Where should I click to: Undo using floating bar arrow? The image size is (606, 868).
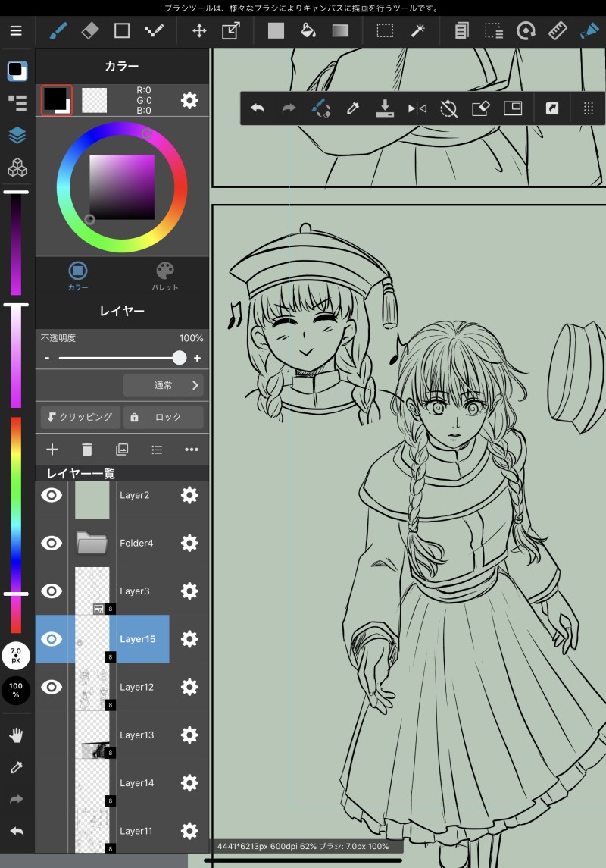pyautogui.click(x=257, y=108)
